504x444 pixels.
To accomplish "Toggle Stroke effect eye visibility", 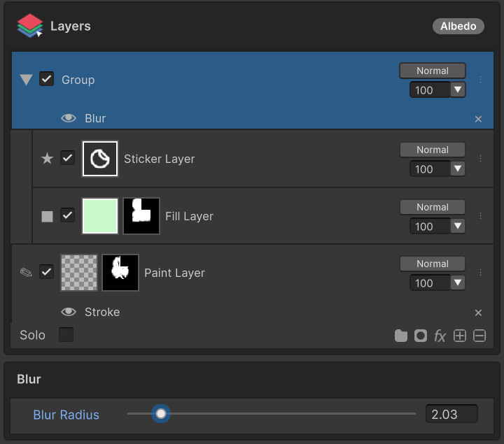I will (69, 312).
